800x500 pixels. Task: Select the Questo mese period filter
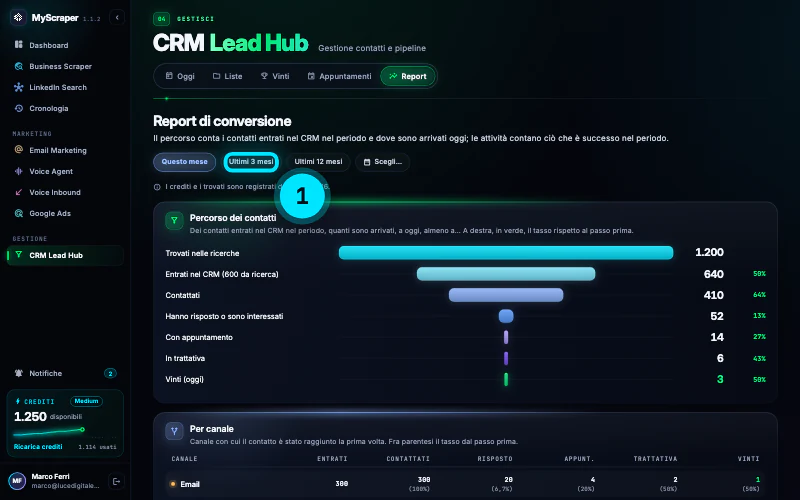pos(184,162)
